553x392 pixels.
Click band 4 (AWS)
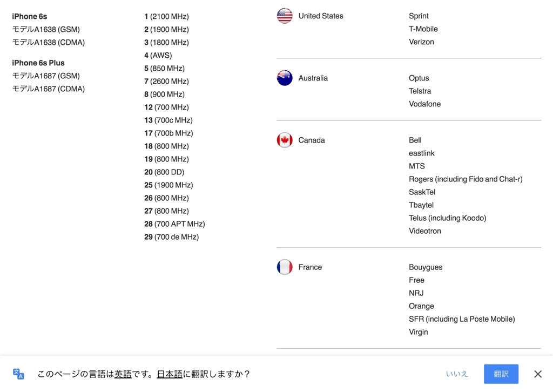click(x=158, y=56)
